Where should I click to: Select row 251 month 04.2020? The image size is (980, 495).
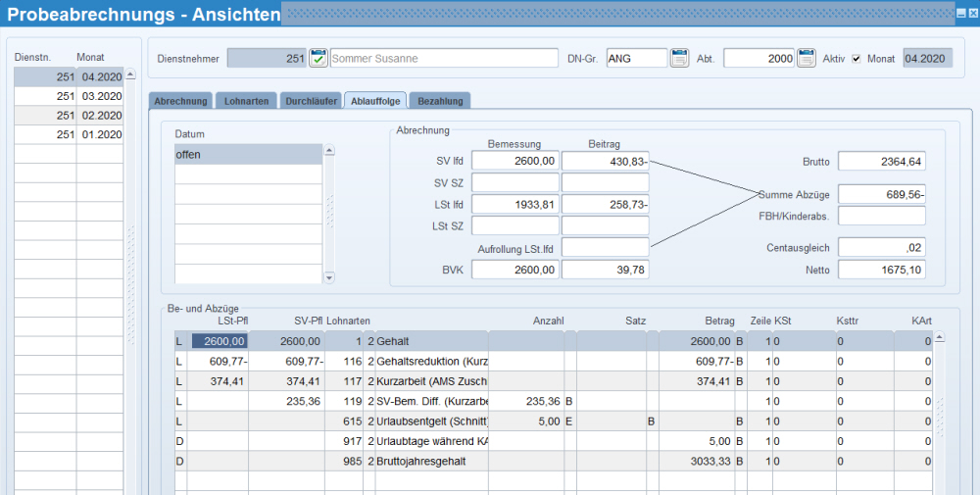pos(69,76)
